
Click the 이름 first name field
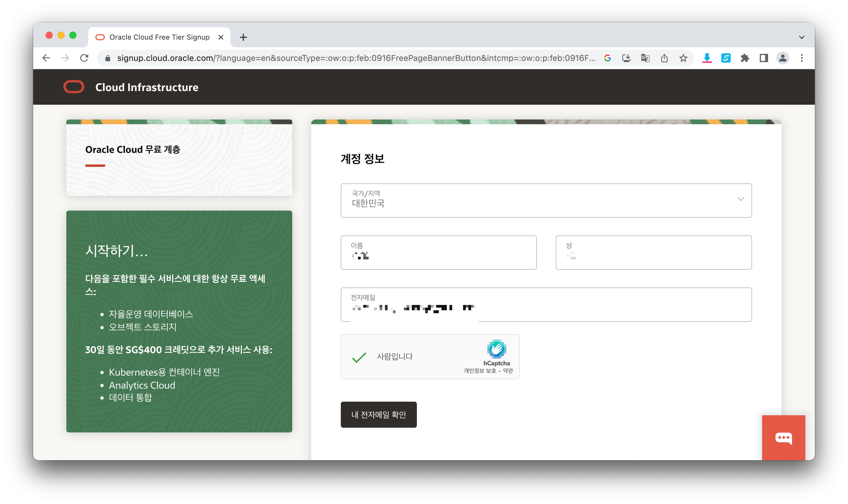(x=439, y=253)
